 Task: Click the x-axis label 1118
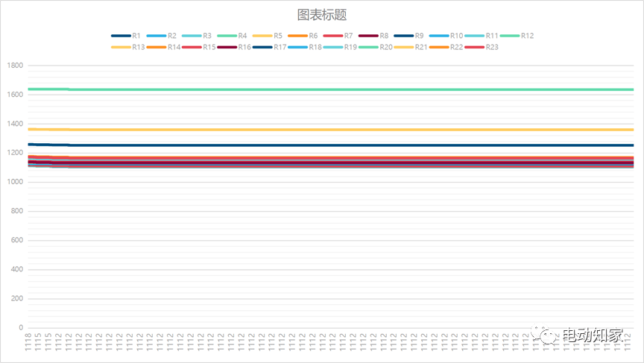28,341
